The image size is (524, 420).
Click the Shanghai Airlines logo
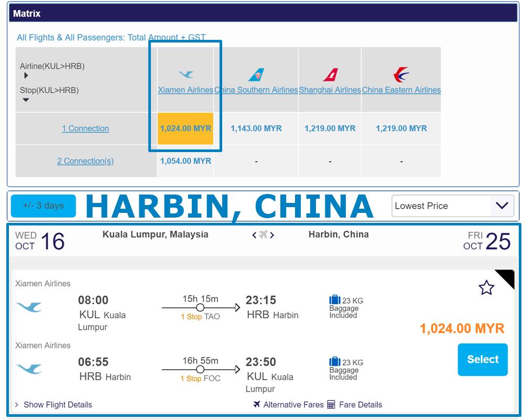[x=330, y=75]
